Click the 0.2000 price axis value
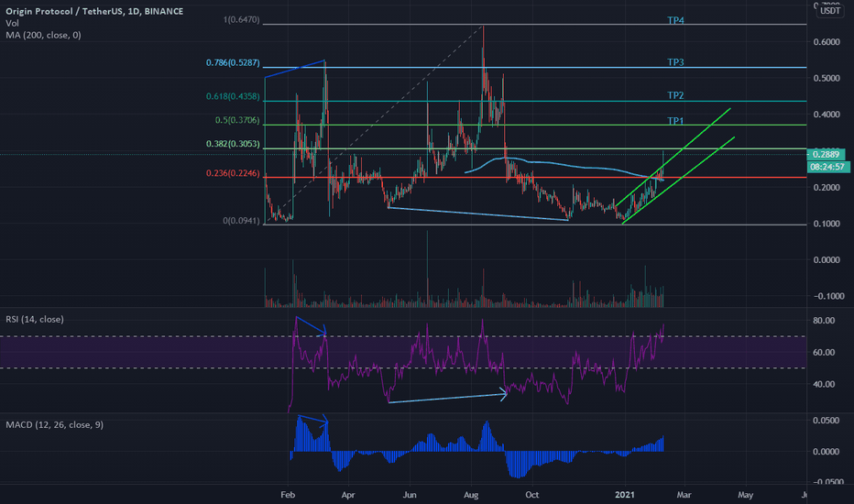 [827, 188]
